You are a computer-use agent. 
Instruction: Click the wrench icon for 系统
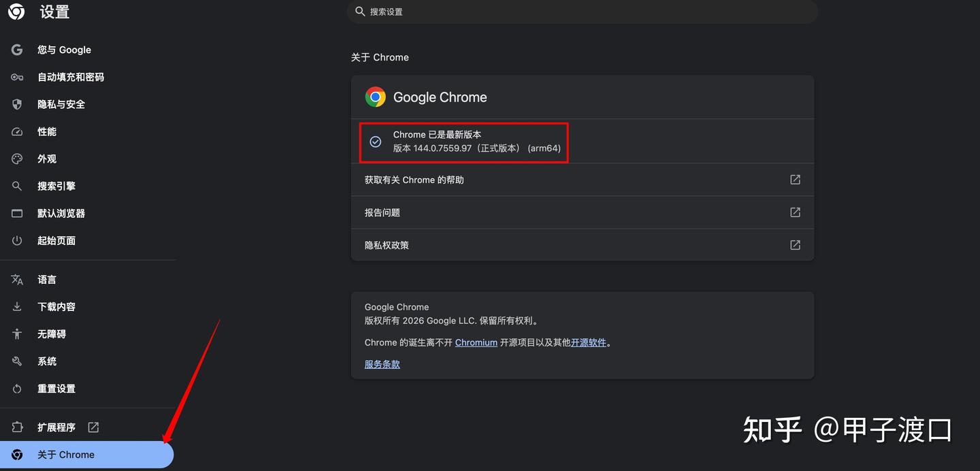(x=17, y=361)
